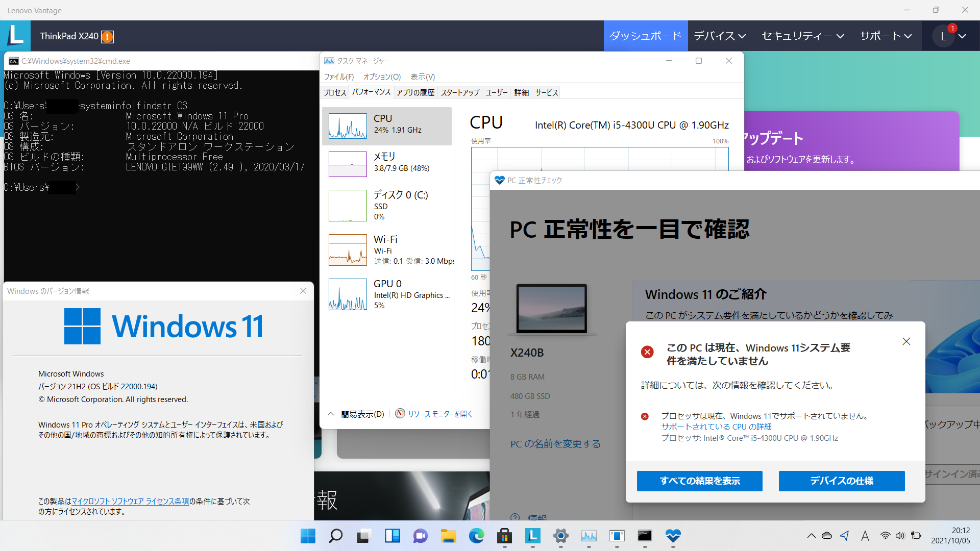Open the user profile avatar with notification badge
This screenshot has height=551, width=980.
(943, 36)
